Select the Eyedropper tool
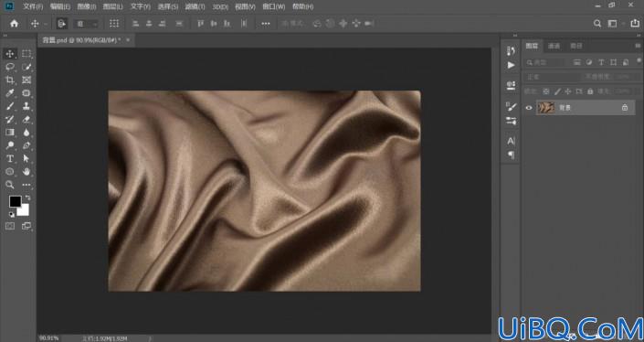The height and width of the screenshot is (342, 644). pos(10,93)
